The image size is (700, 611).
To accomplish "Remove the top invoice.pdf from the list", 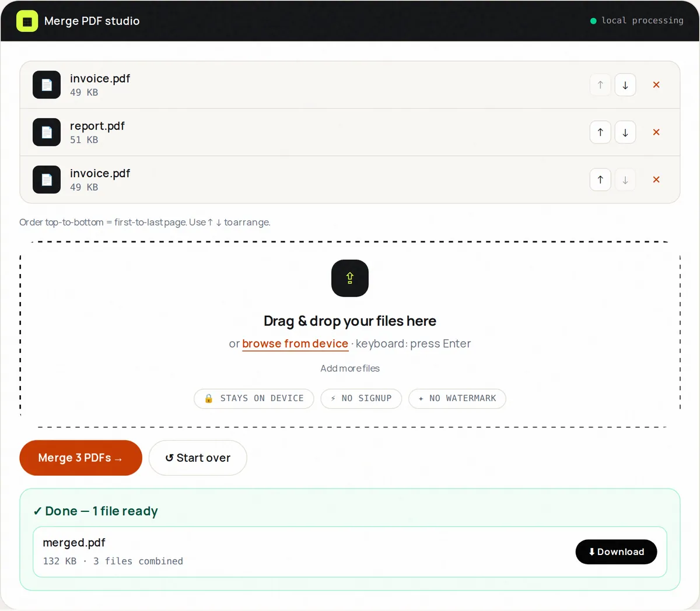I will point(656,85).
